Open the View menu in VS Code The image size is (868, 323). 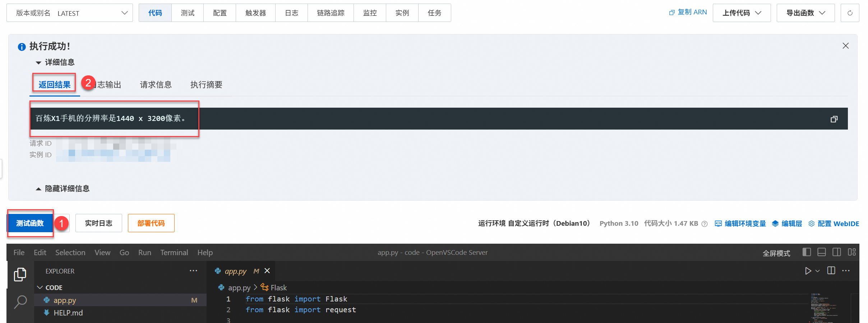click(102, 252)
